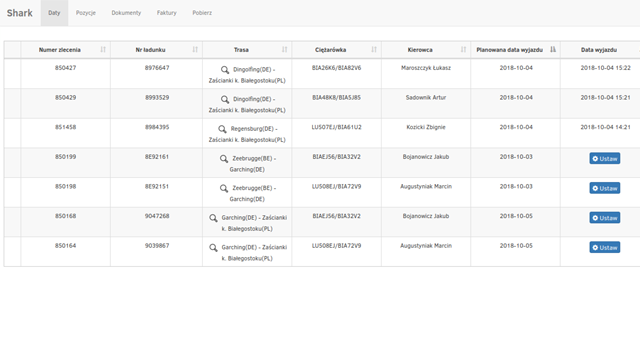This screenshot has height=360, width=640.
Task: Open the Faktury tab
Action: coord(167,13)
